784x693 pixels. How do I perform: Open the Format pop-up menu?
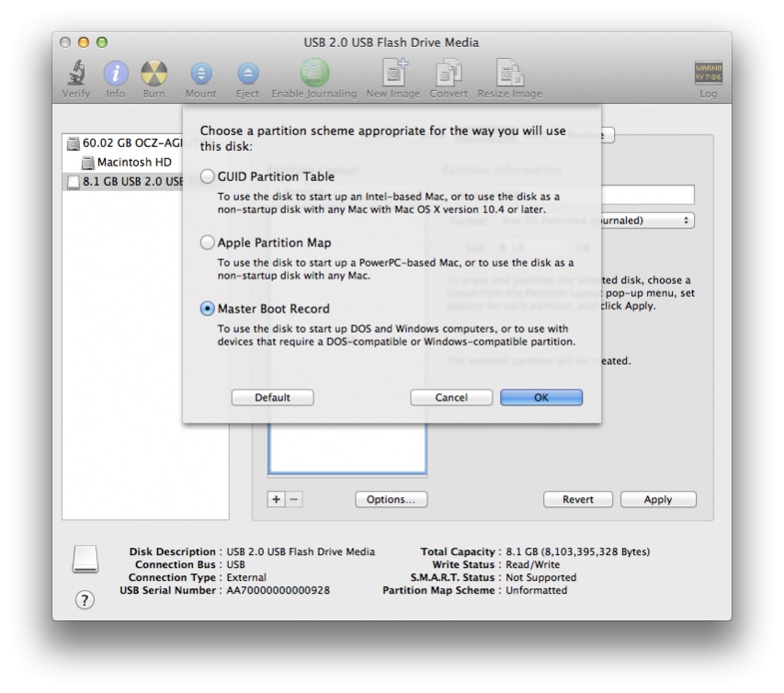pyautogui.click(x=643, y=221)
